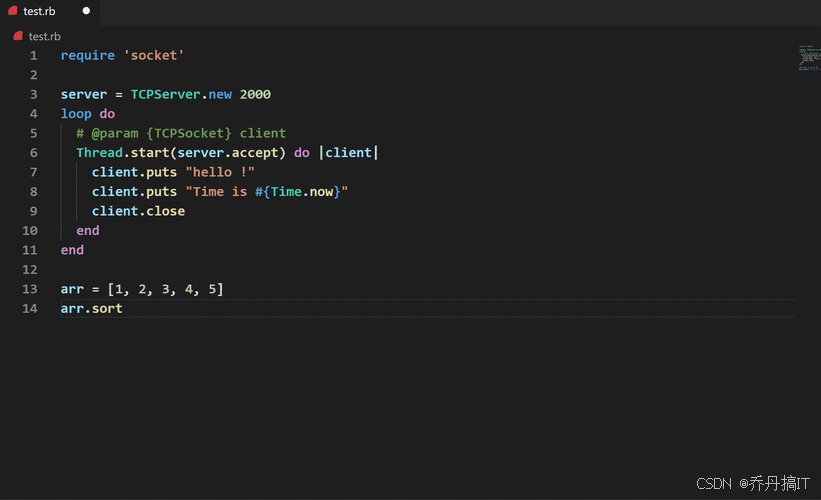Click line number 2 in the gutter
The image size is (821, 500).
click(34, 75)
